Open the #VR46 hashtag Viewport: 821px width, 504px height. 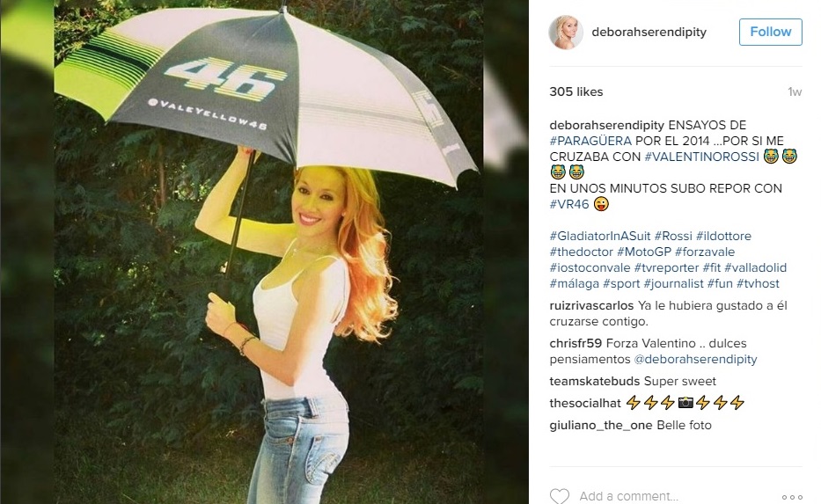pos(569,204)
